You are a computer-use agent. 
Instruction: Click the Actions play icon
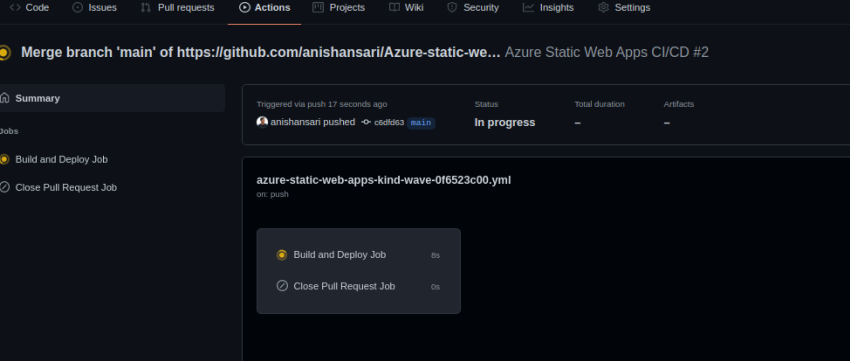coord(244,8)
